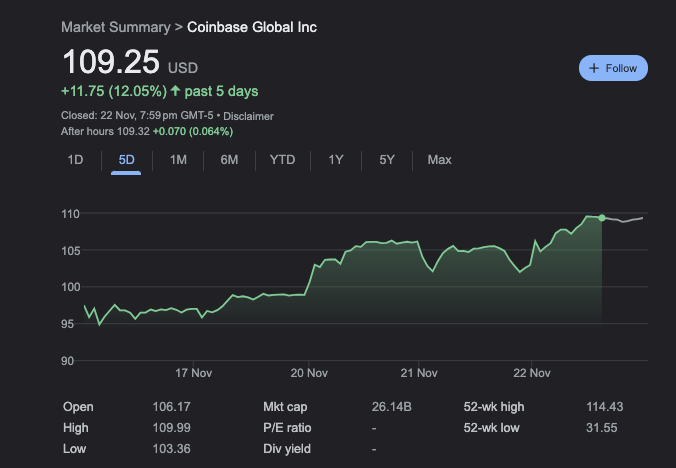Switch to the 6M chart range
Screen dimensions: 676x468
click(229, 160)
